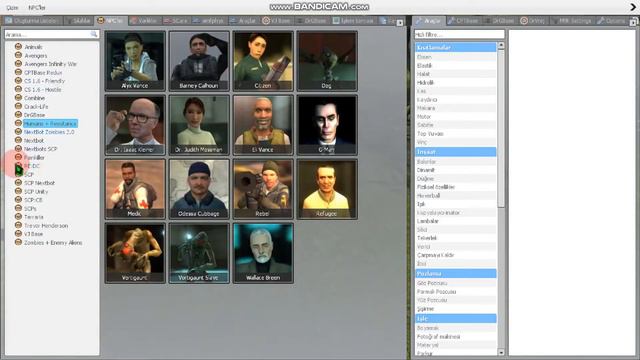
Task: Select the Dog NPC icon
Action: click(x=327, y=61)
